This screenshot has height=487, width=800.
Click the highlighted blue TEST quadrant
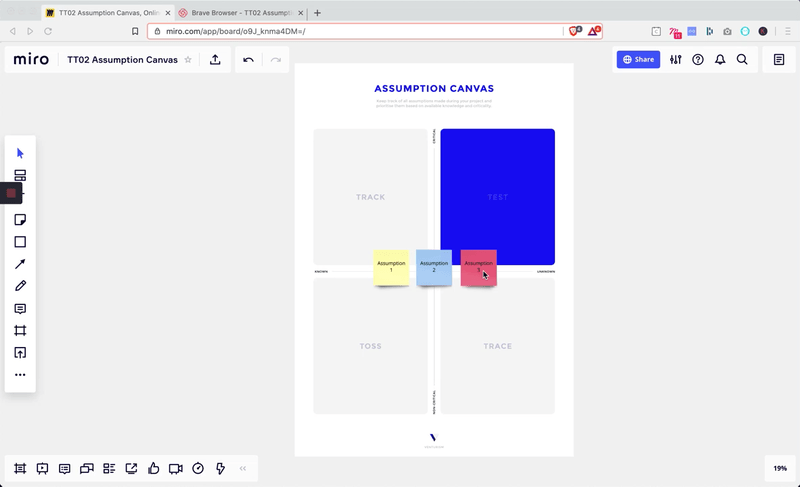497,197
